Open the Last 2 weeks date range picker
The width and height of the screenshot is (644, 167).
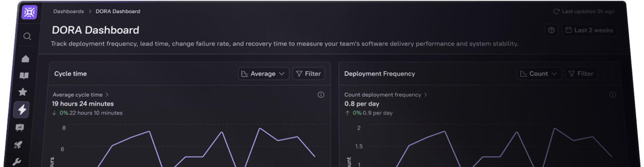589,30
